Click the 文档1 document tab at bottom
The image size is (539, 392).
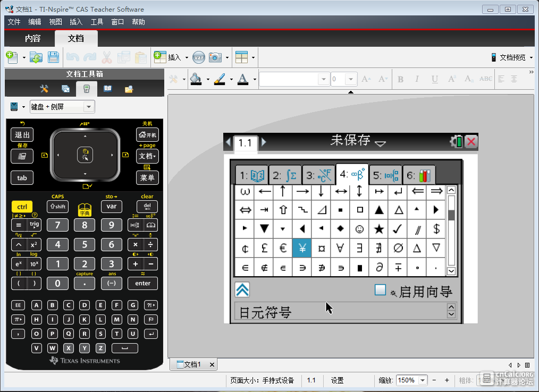tap(192, 364)
